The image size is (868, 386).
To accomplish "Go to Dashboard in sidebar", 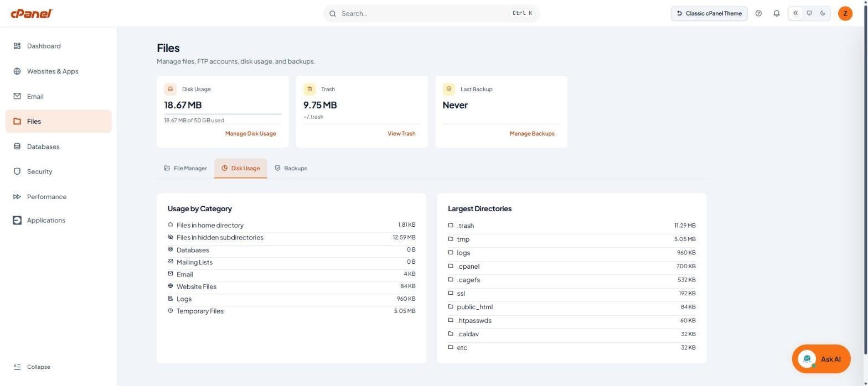I will tap(59, 46).
